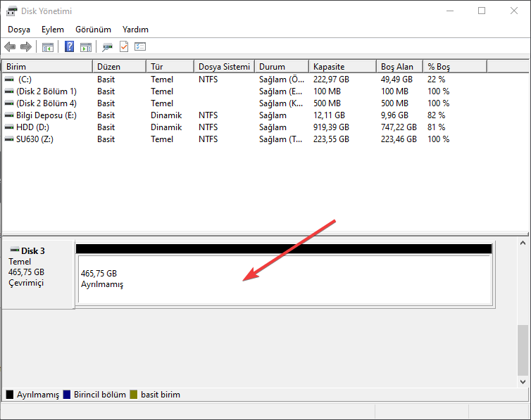
Task: Click the 919,39 GB capacity cell
Action: pyautogui.click(x=331, y=127)
